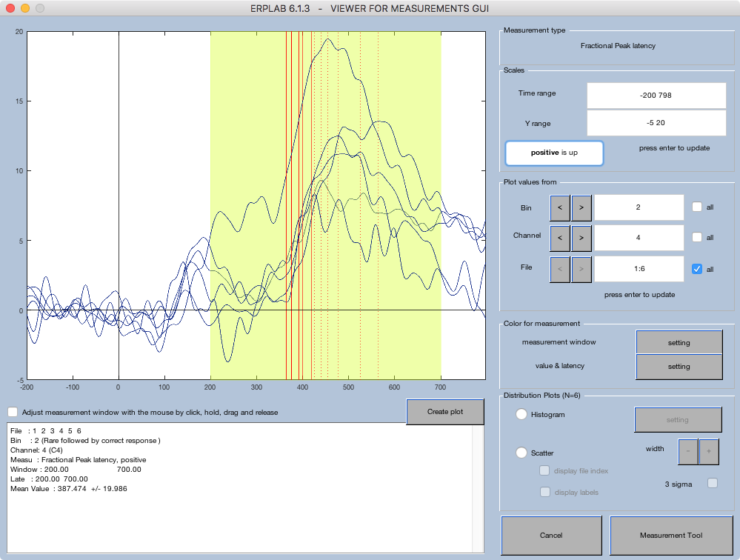Uncheck 'all' for File

coord(695,268)
